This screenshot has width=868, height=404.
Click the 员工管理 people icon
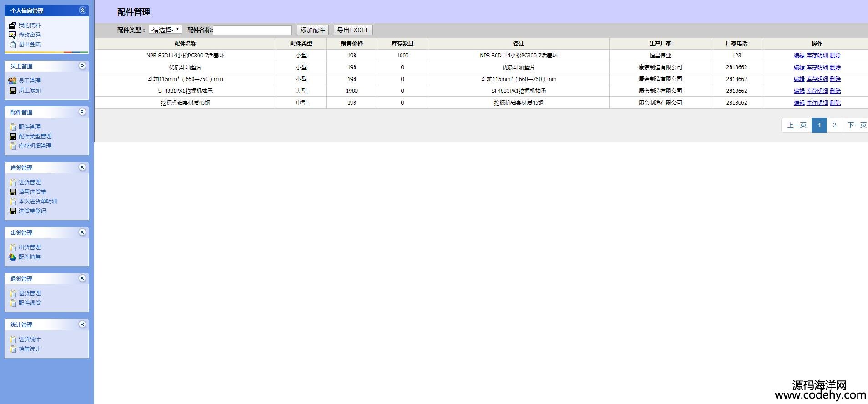(13, 81)
